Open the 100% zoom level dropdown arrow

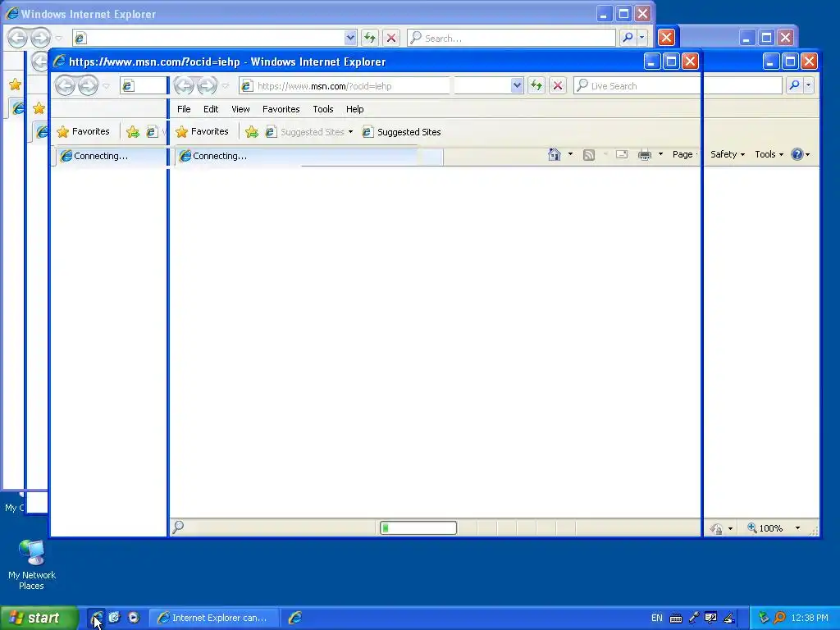(x=797, y=528)
